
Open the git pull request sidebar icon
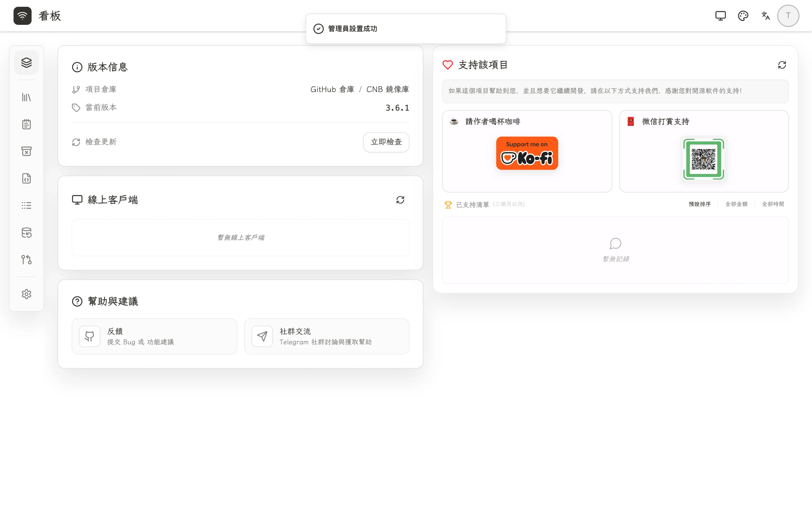click(27, 260)
